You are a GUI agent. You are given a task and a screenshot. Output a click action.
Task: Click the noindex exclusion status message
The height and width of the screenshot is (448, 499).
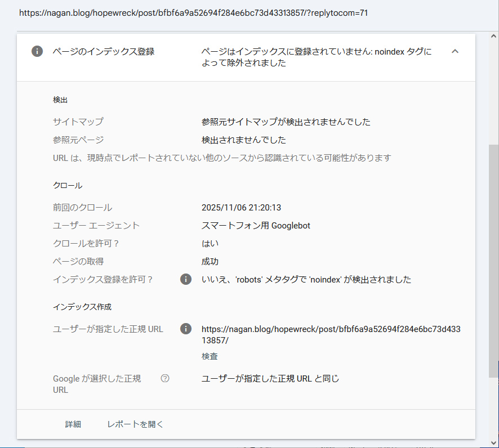[x=315, y=56]
